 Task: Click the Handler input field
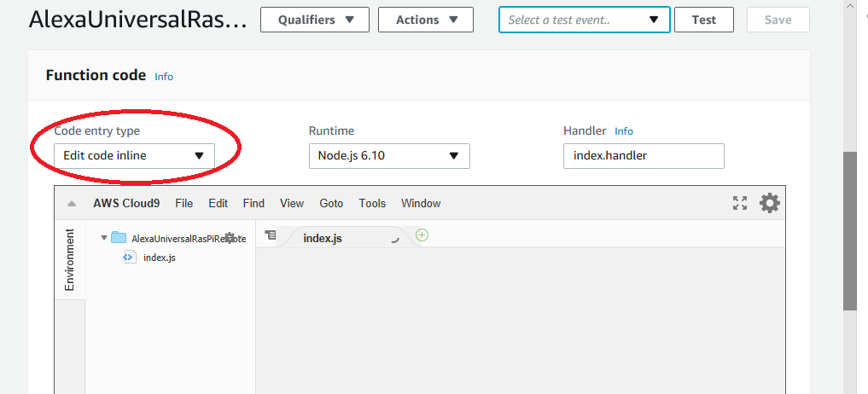pyautogui.click(x=644, y=156)
